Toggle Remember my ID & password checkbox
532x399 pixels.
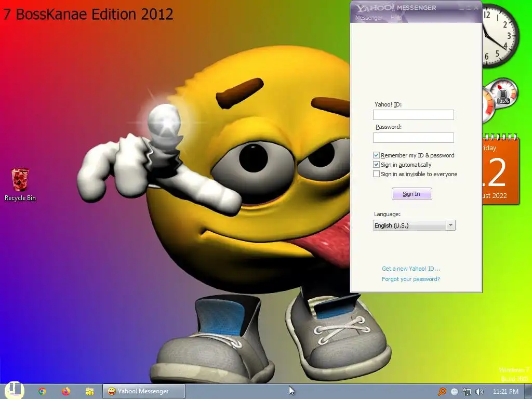pyautogui.click(x=376, y=155)
